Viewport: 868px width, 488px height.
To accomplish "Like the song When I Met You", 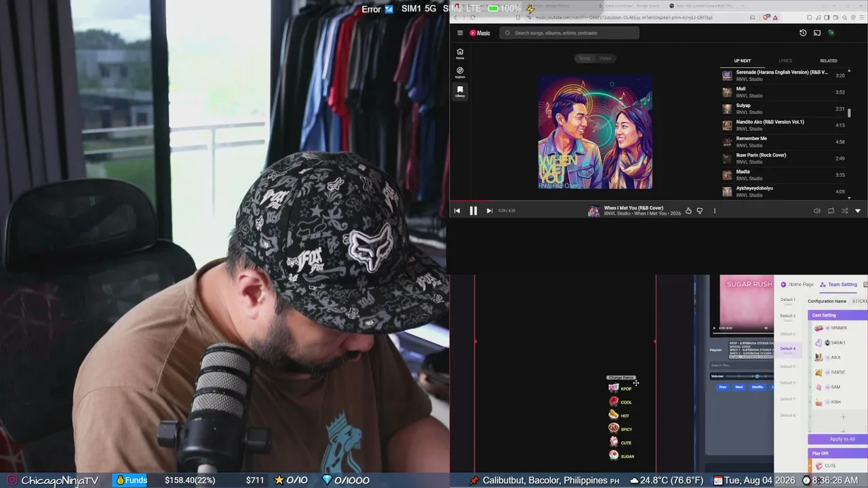I will [x=688, y=211].
